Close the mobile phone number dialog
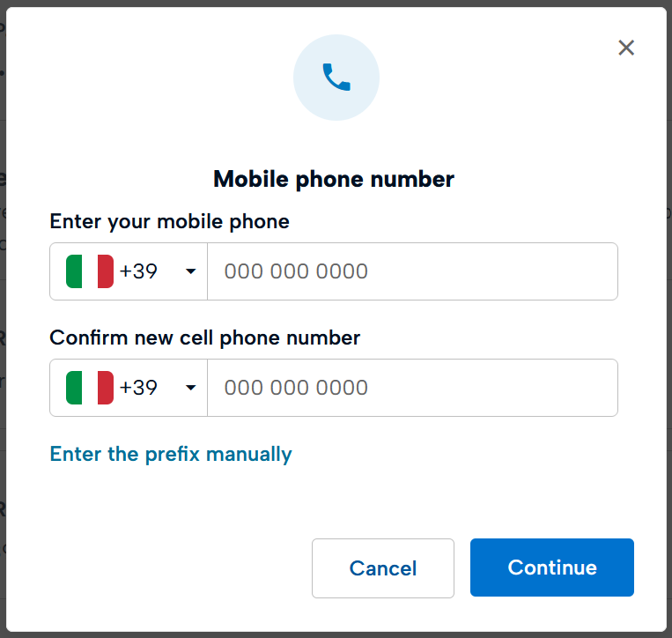 click(626, 48)
